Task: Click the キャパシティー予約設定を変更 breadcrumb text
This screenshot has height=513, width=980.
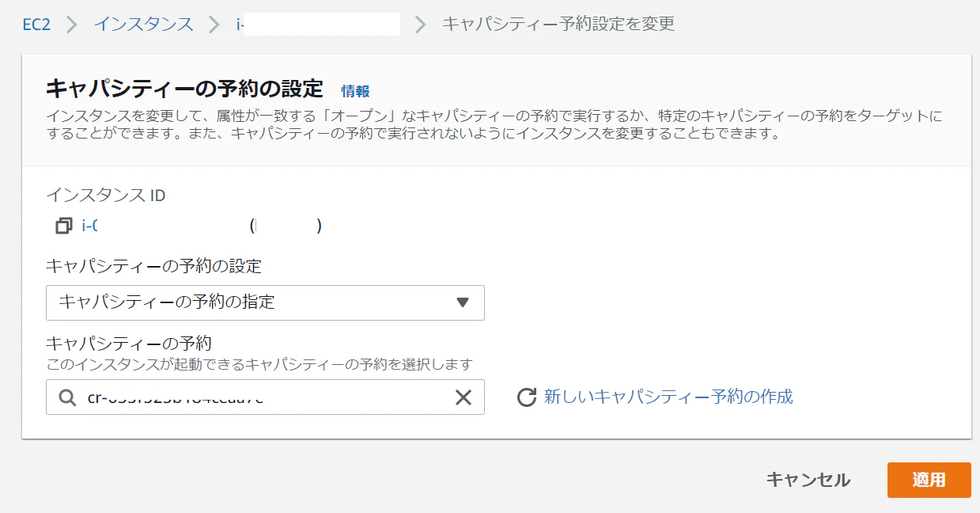Action: click(558, 24)
